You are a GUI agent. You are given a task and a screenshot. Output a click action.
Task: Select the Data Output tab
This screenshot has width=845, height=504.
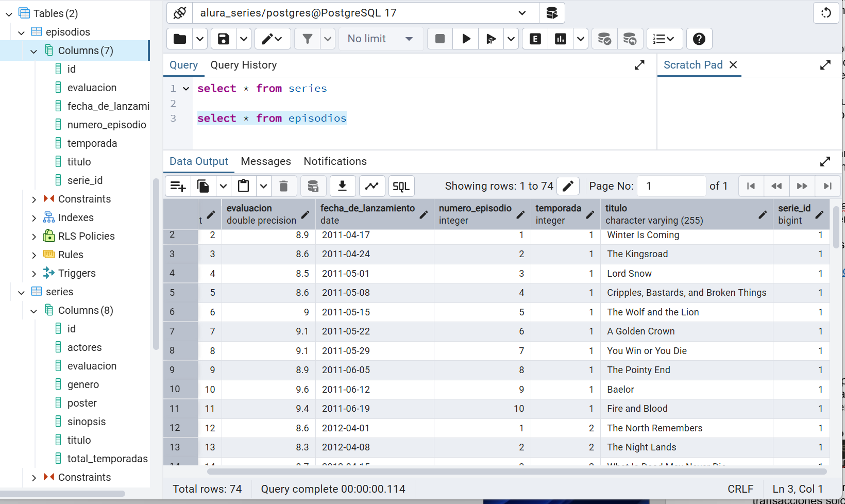(199, 161)
